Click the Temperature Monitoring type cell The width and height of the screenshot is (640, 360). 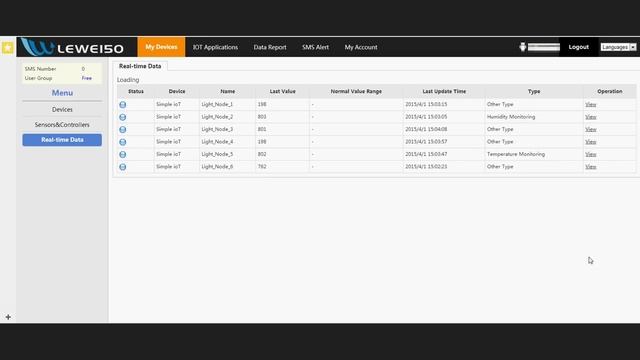(x=516, y=154)
